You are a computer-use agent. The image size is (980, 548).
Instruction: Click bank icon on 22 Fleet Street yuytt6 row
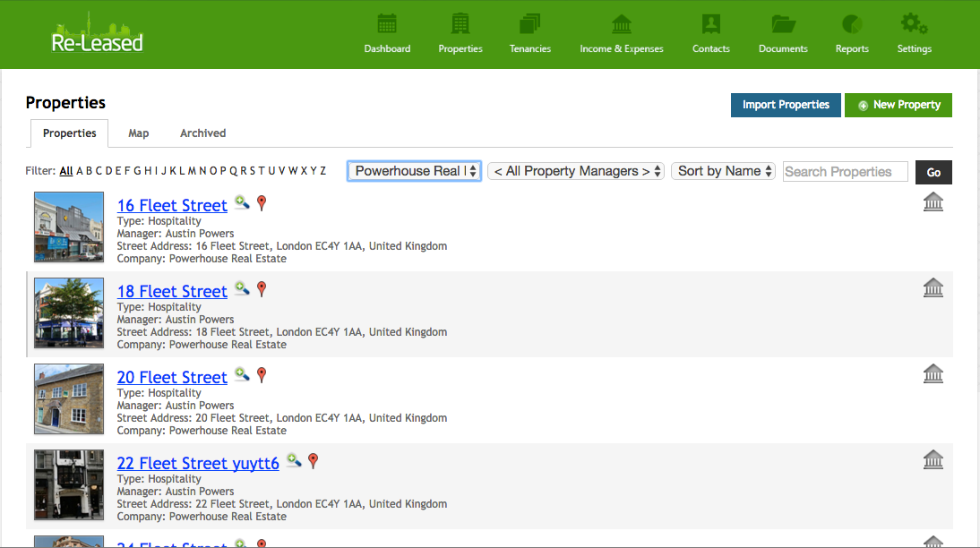coord(933,460)
